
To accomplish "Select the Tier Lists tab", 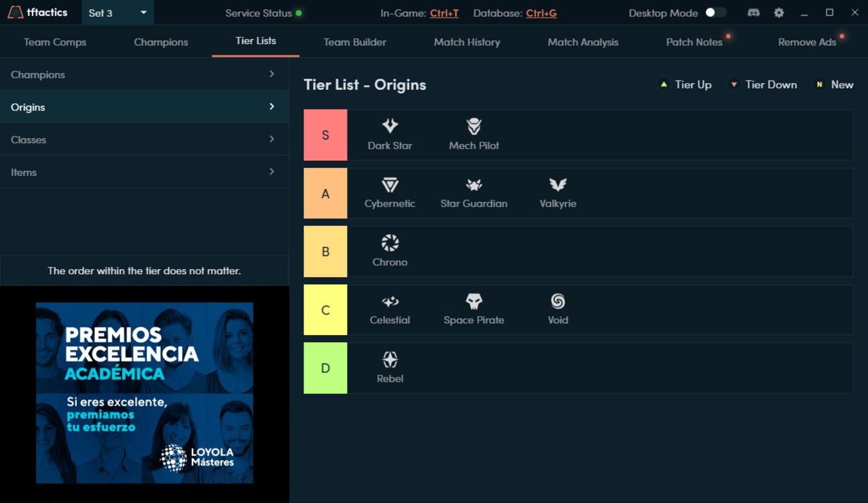I will click(x=256, y=41).
